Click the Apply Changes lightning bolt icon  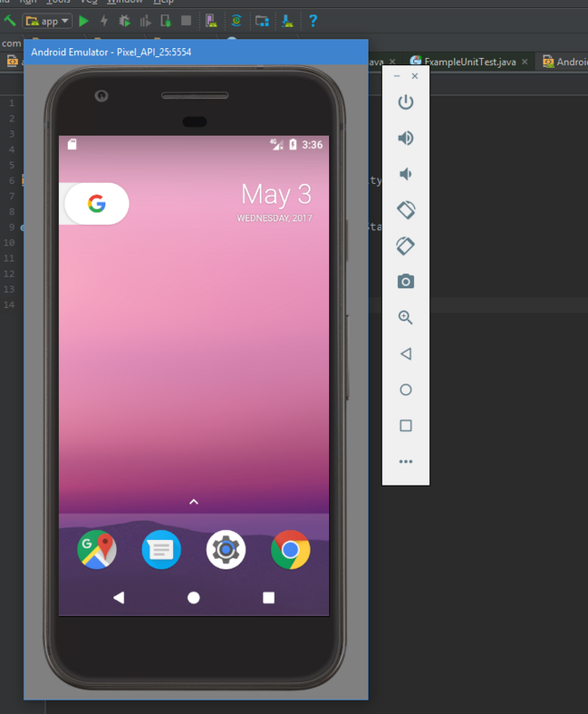[104, 21]
